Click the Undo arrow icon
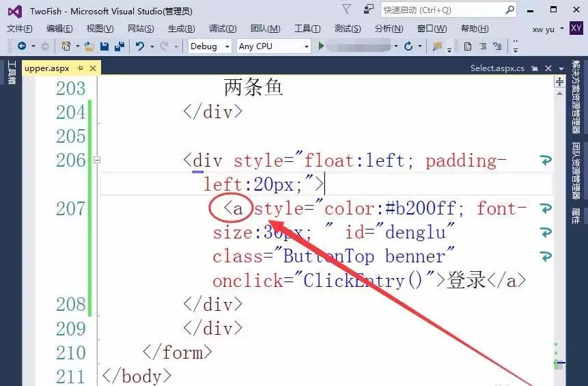Viewport: 588px width, 386px height. point(140,46)
